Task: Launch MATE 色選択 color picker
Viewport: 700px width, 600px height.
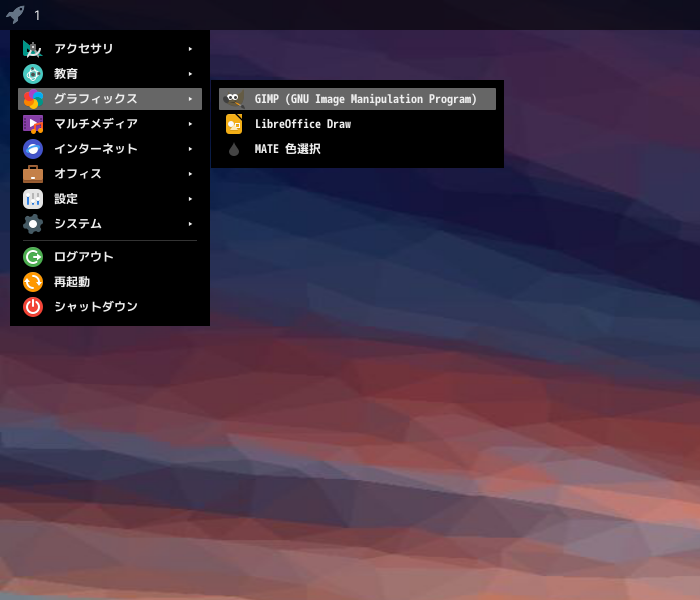Action: (357, 149)
